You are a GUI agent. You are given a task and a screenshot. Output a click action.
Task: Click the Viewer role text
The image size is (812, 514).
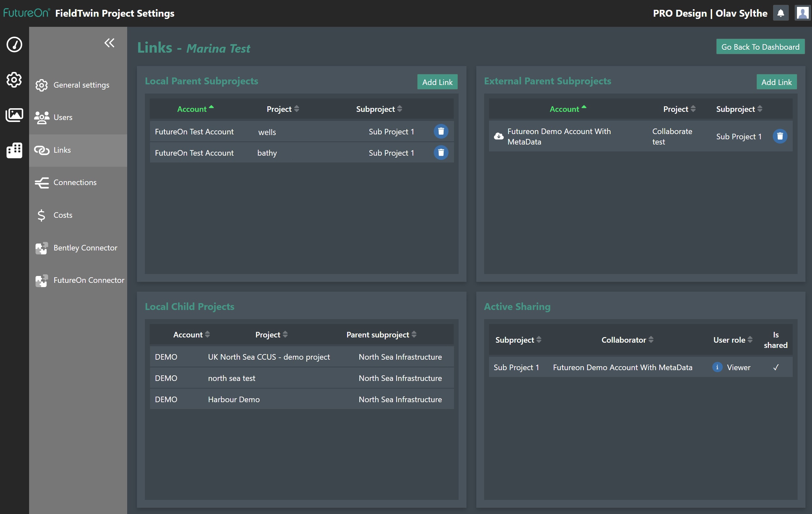tap(738, 367)
